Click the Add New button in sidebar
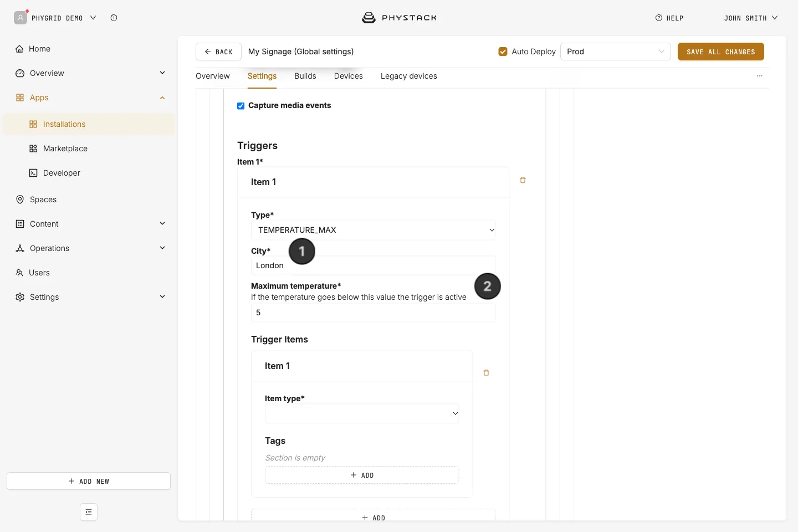The height and width of the screenshot is (532, 798). [89, 481]
